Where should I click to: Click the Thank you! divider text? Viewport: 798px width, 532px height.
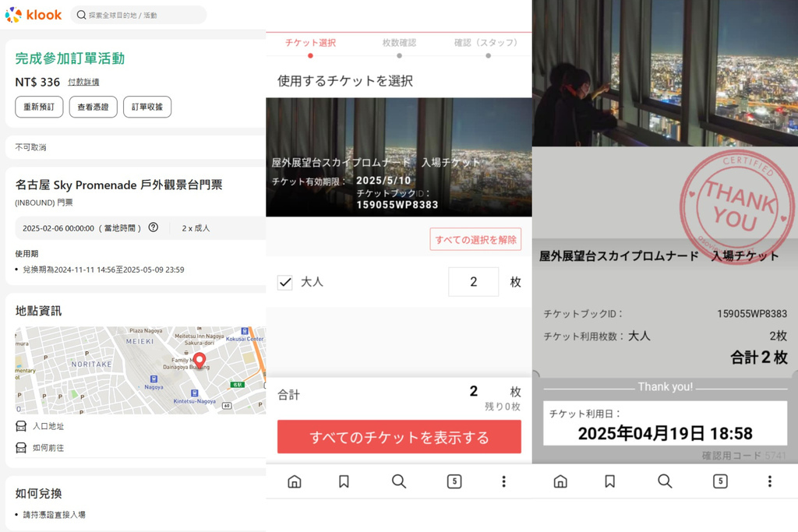tap(666, 387)
